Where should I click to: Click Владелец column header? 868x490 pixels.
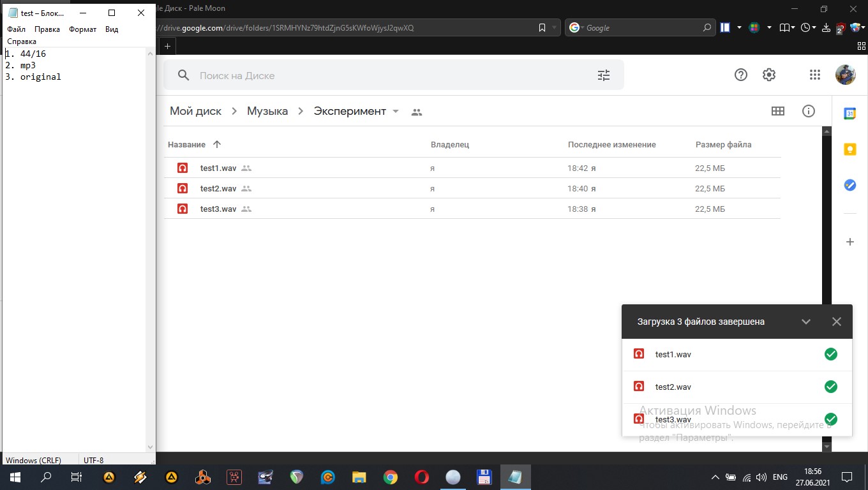450,145
